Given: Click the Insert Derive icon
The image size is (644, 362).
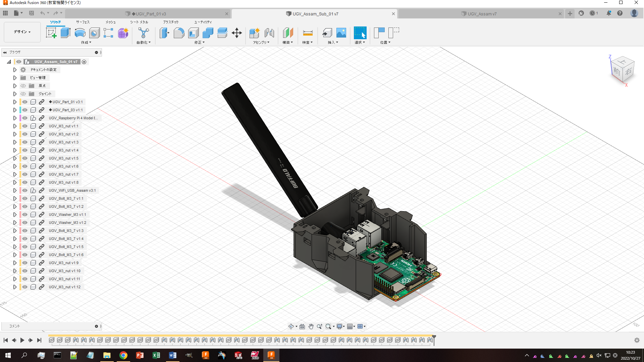Looking at the screenshot, I should [327, 33].
